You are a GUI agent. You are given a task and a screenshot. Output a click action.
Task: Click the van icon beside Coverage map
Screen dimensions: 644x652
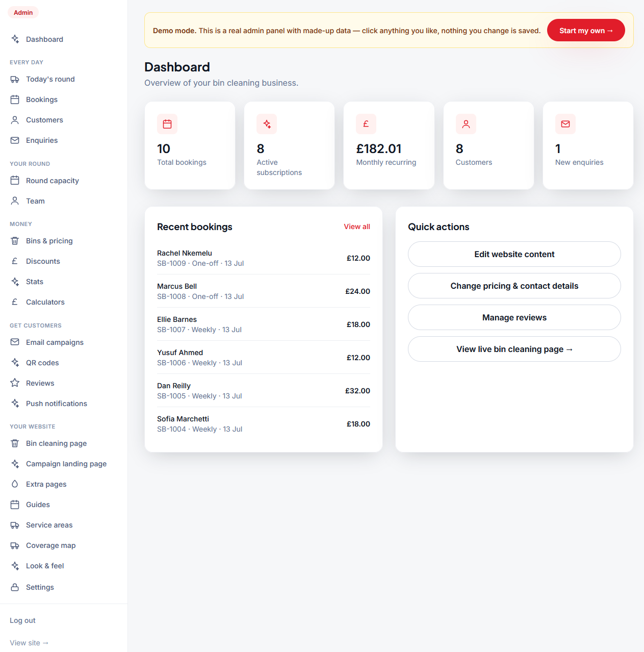15,545
